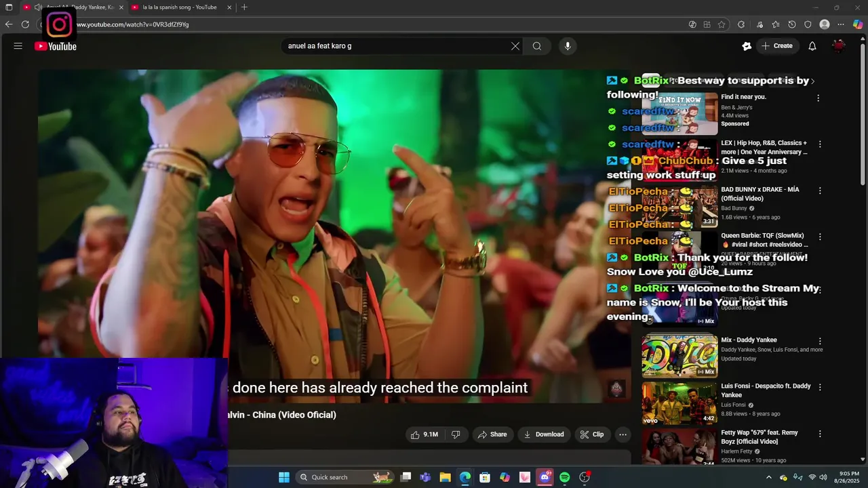Click the magnifier search button
This screenshot has width=868, height=488.
[x=537, y=46]
